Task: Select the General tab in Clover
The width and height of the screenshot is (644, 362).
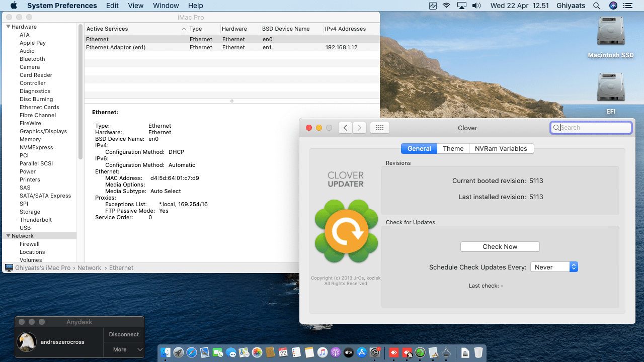Action: 419,148
